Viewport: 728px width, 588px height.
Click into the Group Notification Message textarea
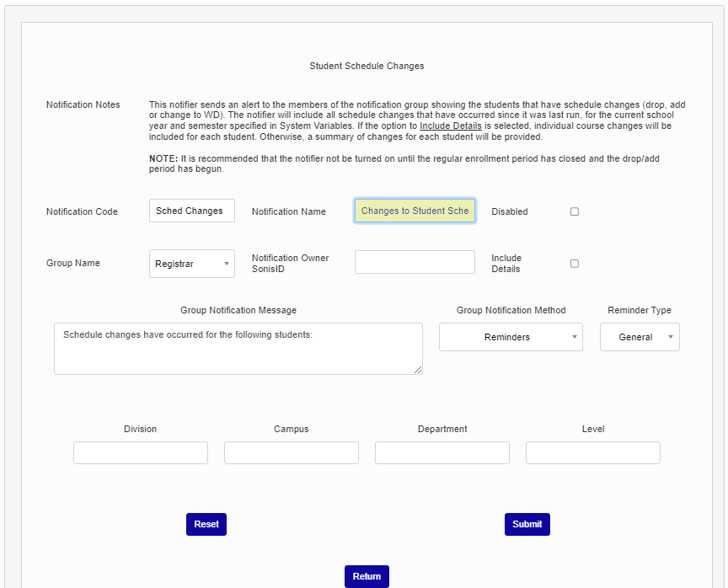[x=238, y=349]
